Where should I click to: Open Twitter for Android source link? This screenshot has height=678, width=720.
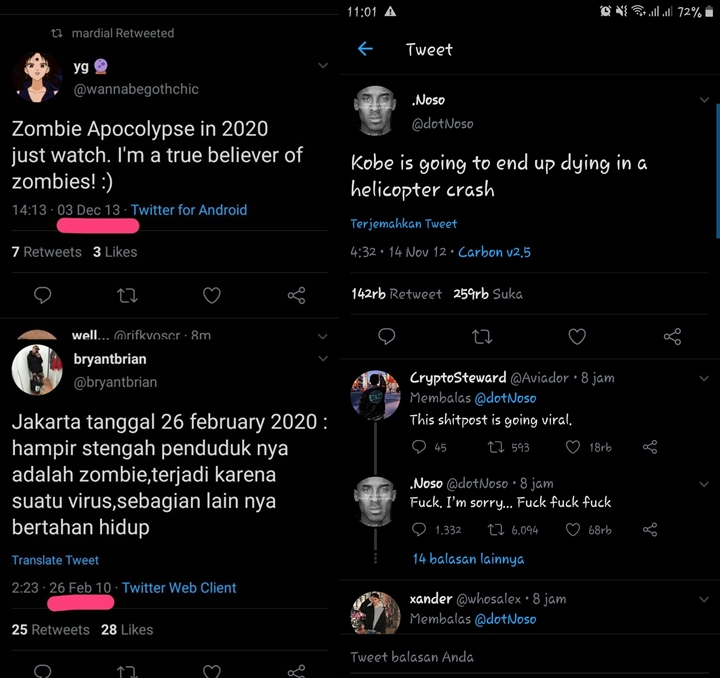click(x=189, y=210)
